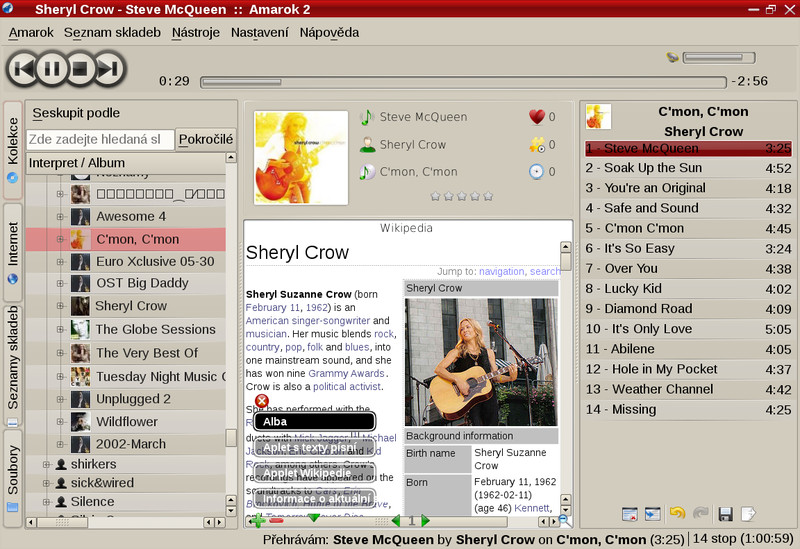Click the green down triangle in applet bar
The height and width of the screenshot is (549, 800).
pos(314,518)
